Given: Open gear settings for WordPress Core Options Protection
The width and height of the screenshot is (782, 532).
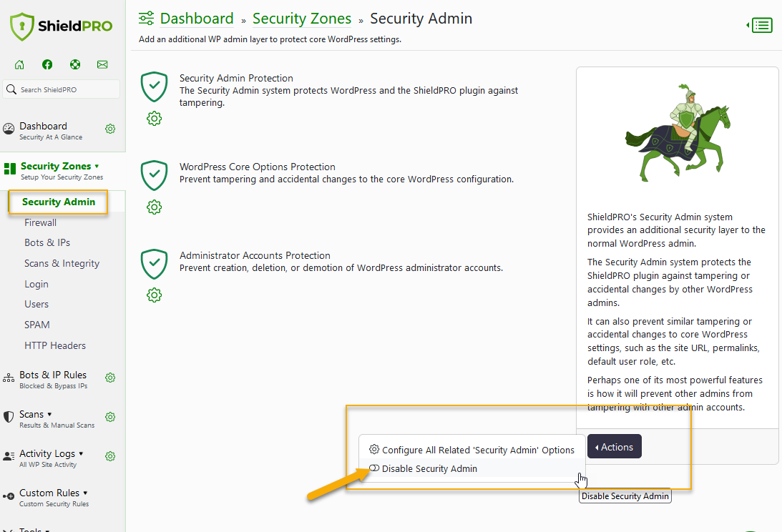Looking at the screenshot, I should tap(154, 207).
